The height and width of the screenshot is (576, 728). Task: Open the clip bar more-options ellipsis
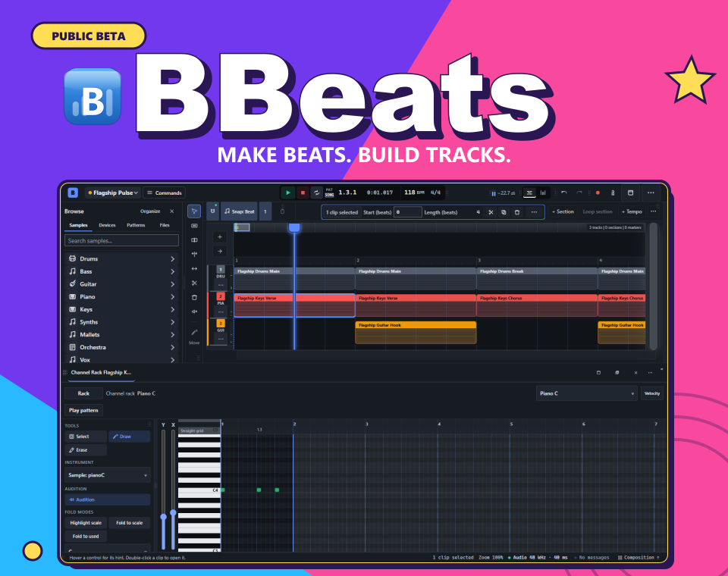534,212
